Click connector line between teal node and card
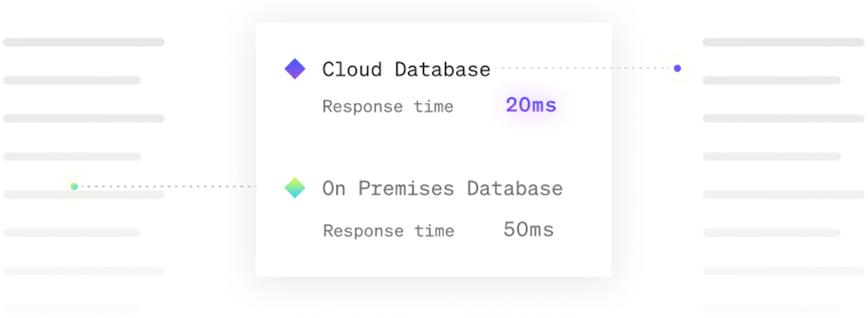Image resolution: width=868 pixels, height=318 pixels. click(172, 186)
